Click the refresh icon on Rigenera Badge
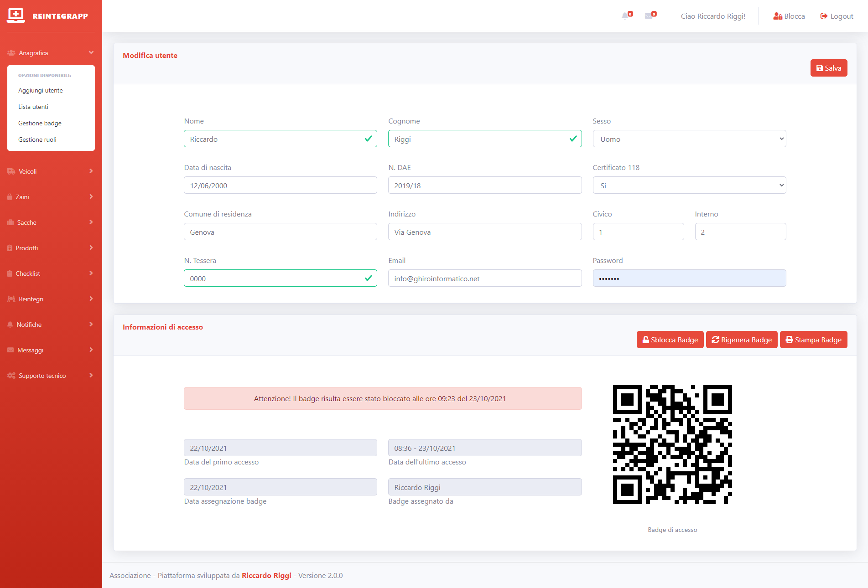This screenshot has height=588, width=868. (716, 340)
